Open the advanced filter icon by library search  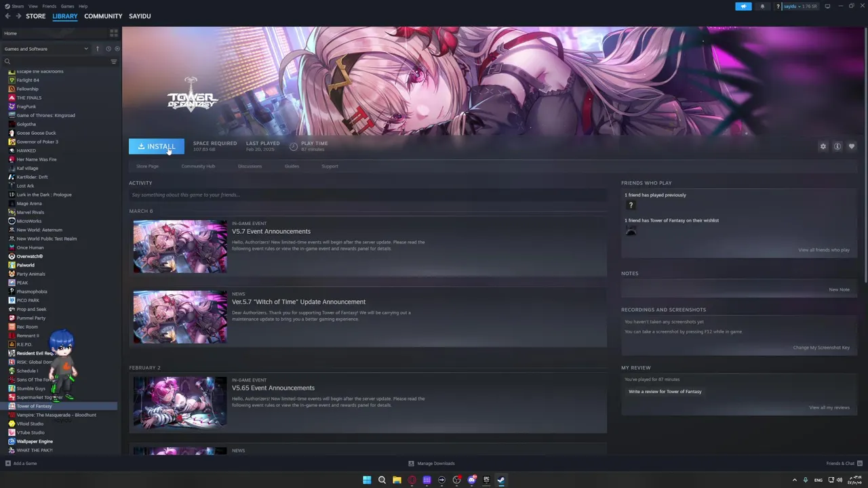pos(113,62)
